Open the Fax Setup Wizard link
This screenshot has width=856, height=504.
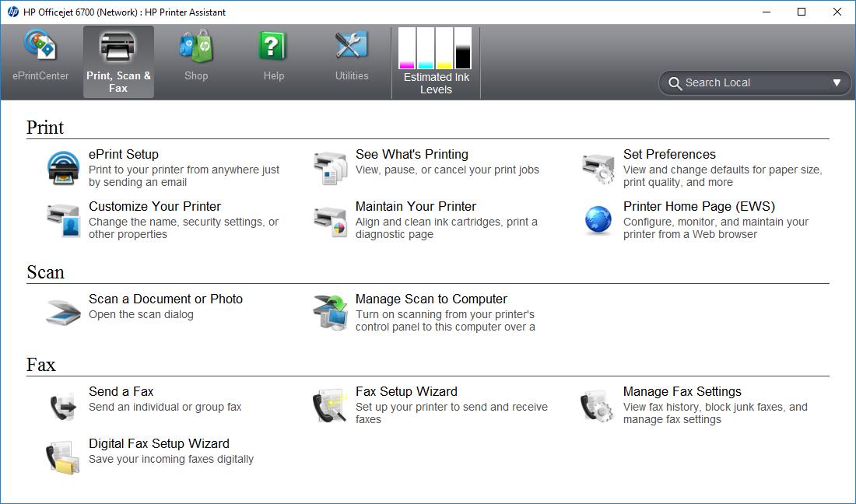point(406,392)
